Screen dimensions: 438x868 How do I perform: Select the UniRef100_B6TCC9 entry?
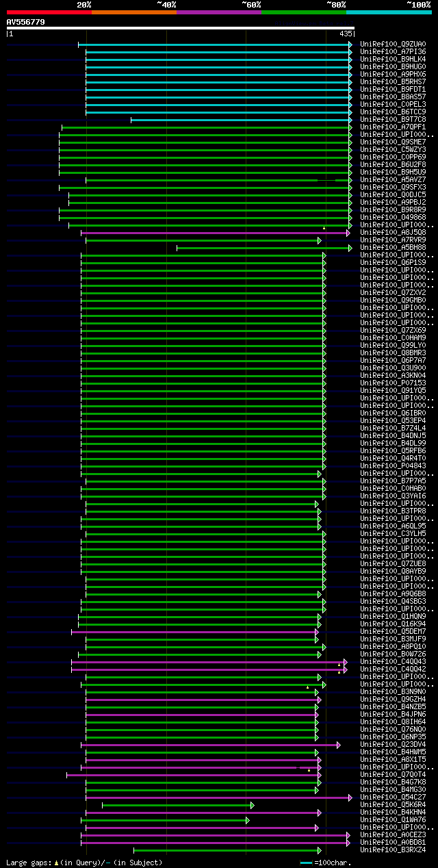393,112
